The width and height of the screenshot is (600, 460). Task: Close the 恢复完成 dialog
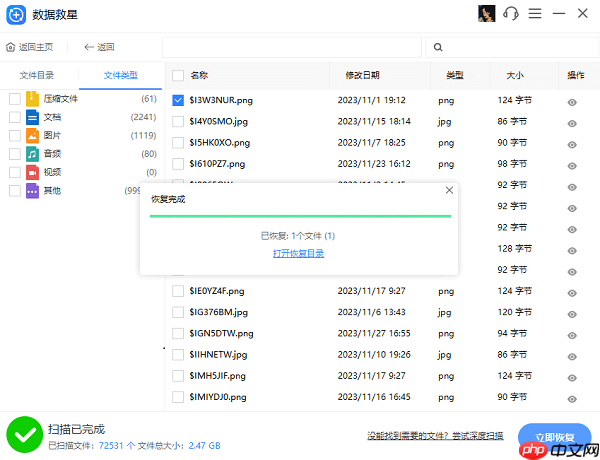[448, 190]
